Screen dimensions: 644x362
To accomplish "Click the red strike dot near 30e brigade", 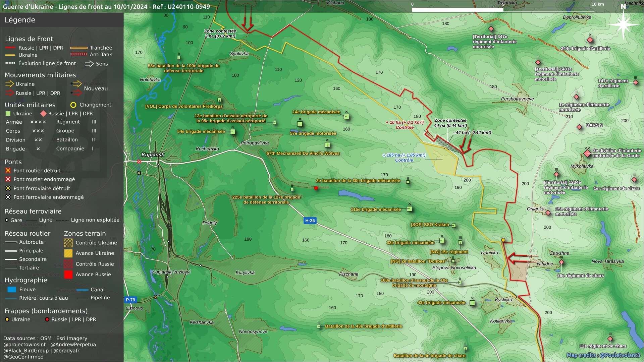I will pyautogui.click(x=316, y=188).
